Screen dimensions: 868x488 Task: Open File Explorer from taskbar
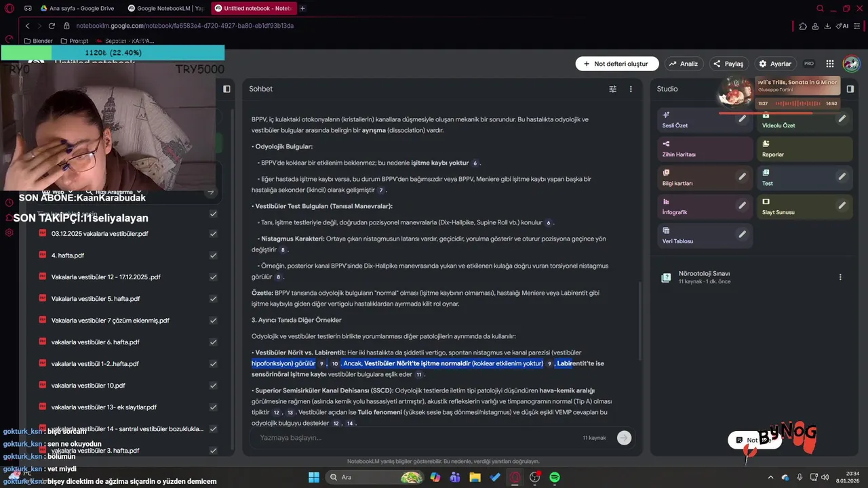(x=475, y=477)
